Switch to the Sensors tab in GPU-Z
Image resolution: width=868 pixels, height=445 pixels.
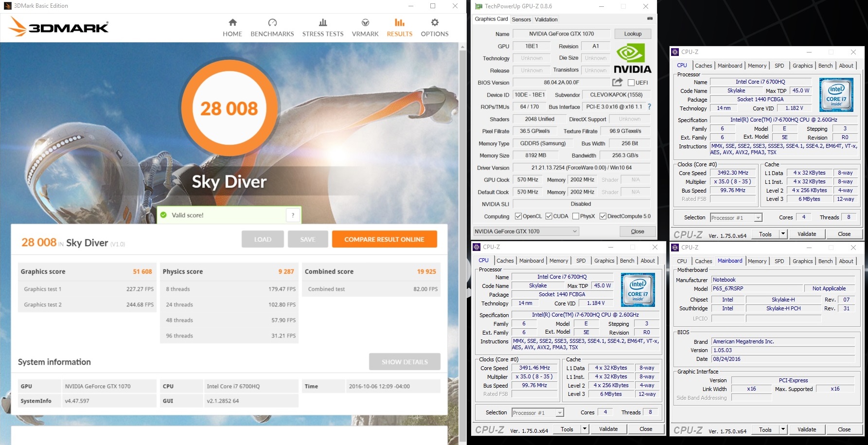coord(521,19)
